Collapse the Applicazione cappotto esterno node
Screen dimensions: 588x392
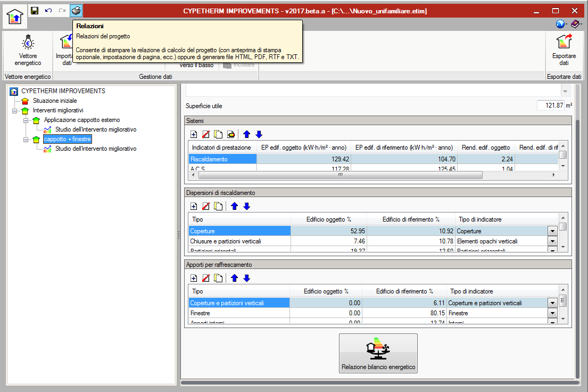[x=26, y=120]
